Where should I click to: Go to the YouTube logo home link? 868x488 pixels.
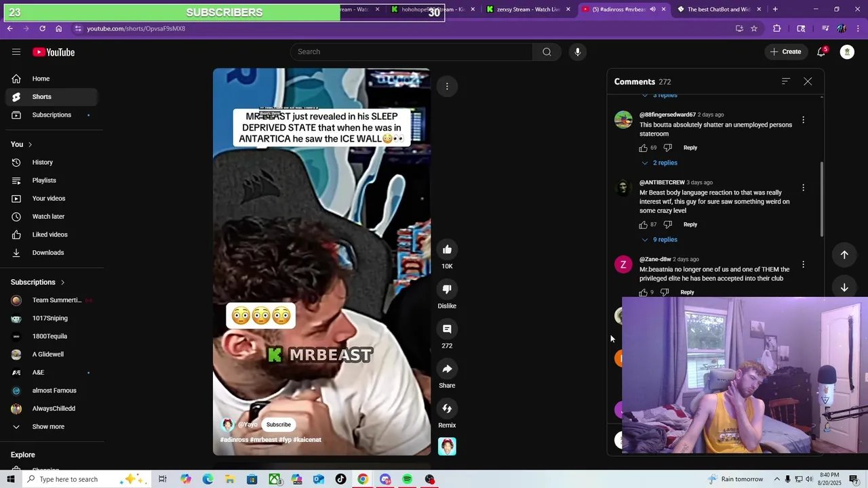54,52
